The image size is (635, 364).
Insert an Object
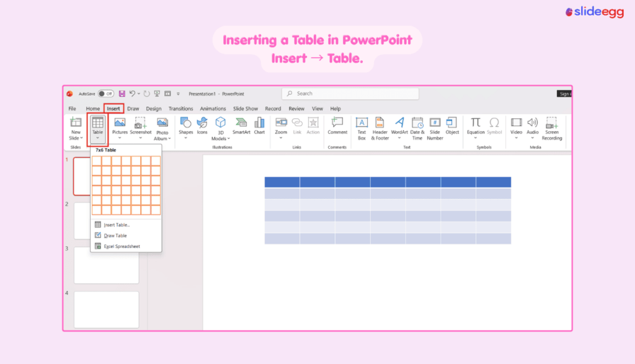point(452,126)
